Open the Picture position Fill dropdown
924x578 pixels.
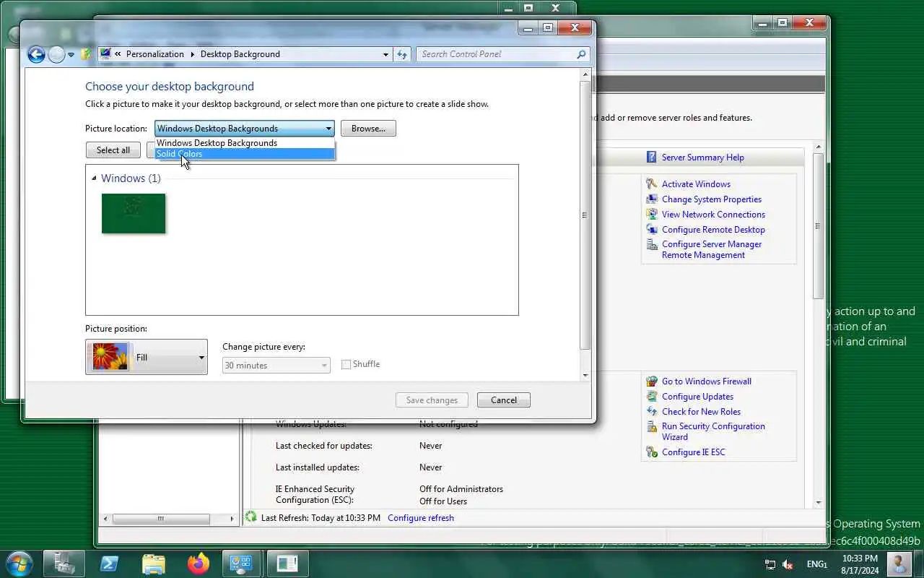[x=147, y=358]
